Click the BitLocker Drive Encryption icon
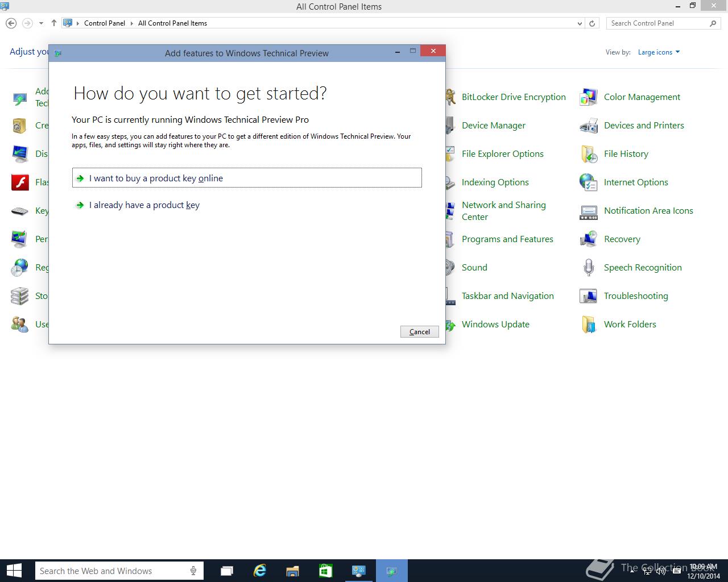 [x=450, y=97]
